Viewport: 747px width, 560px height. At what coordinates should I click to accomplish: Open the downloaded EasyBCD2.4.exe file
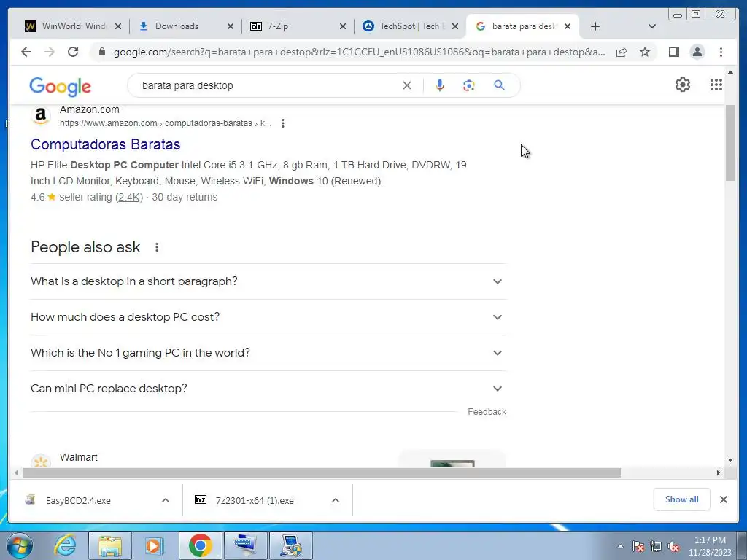pos(78,500)
